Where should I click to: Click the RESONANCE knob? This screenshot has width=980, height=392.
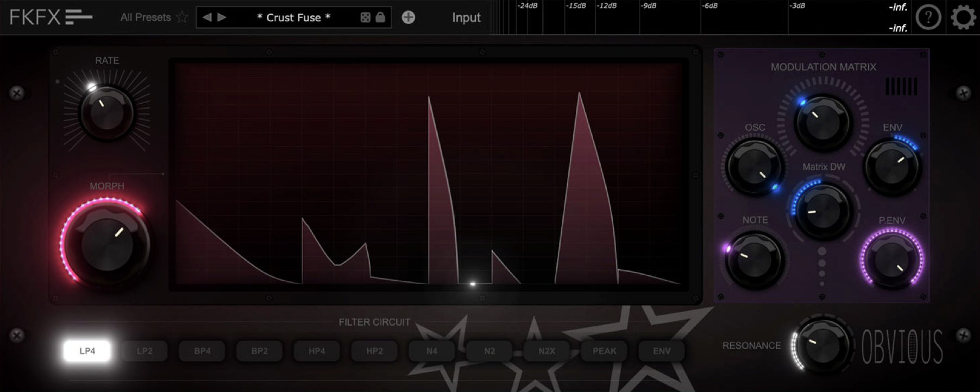(x=823, y=345)
